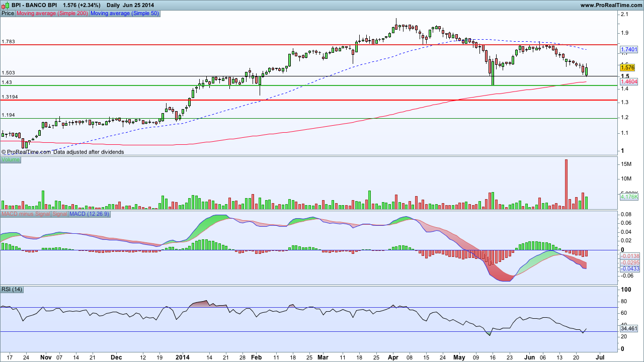Click the -0.0138 MACD histogram value
This screenshot has height=362, width=644.
click(x=629, y=256)
